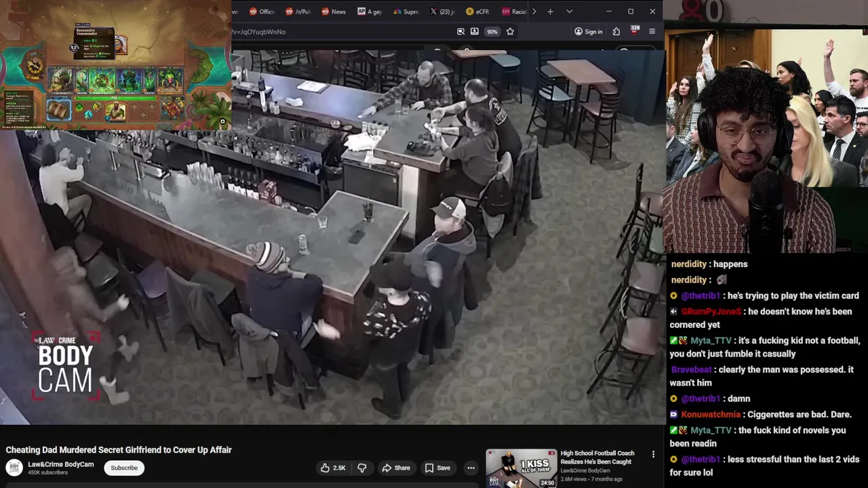Like the video with the 2.5K thumbs-up
The width and height of the screenshot is (868, 488).
tap(333, 468)
